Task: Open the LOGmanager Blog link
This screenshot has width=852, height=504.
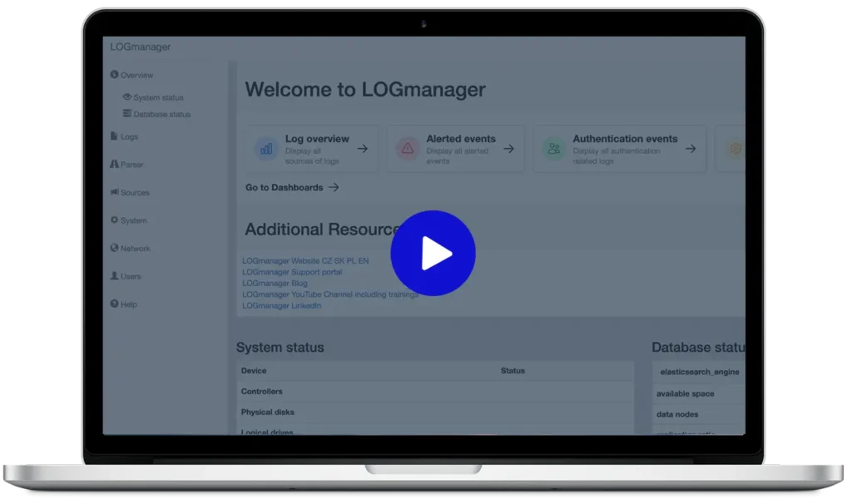Action: tap(275, 283)
